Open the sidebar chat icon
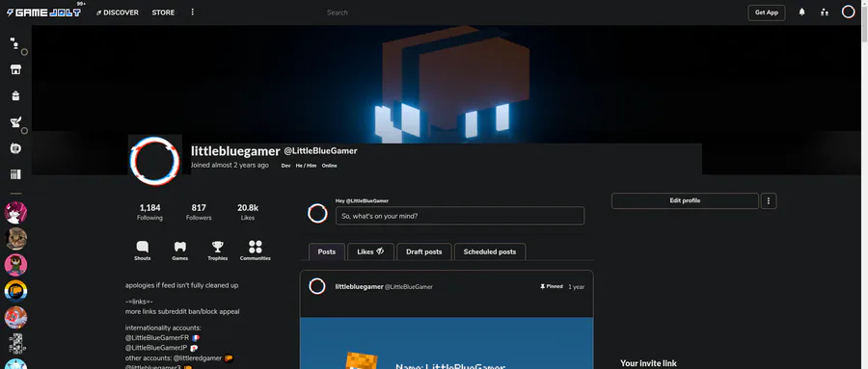Image resolution: width=868 pixels, height=369 pixels. point(15,43)
